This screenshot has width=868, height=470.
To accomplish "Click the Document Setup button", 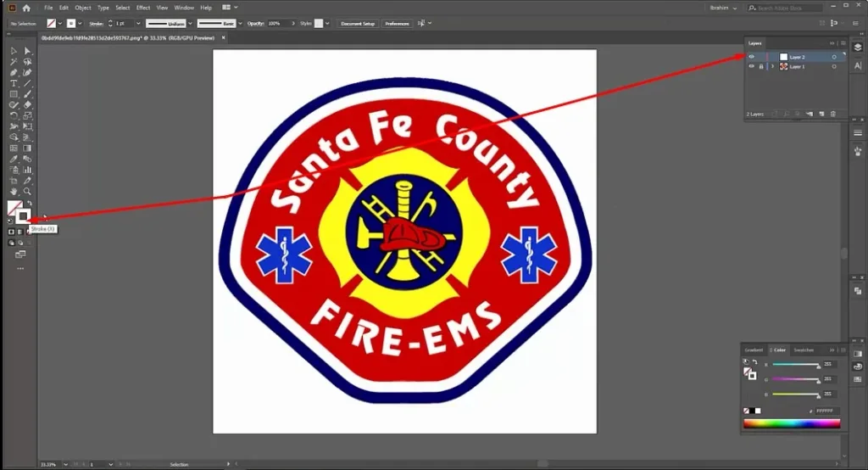I will pos(358,23).
